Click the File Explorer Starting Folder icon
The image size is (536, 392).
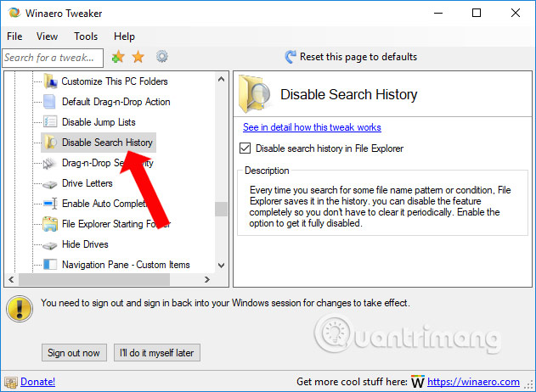[x=50, y=224]
